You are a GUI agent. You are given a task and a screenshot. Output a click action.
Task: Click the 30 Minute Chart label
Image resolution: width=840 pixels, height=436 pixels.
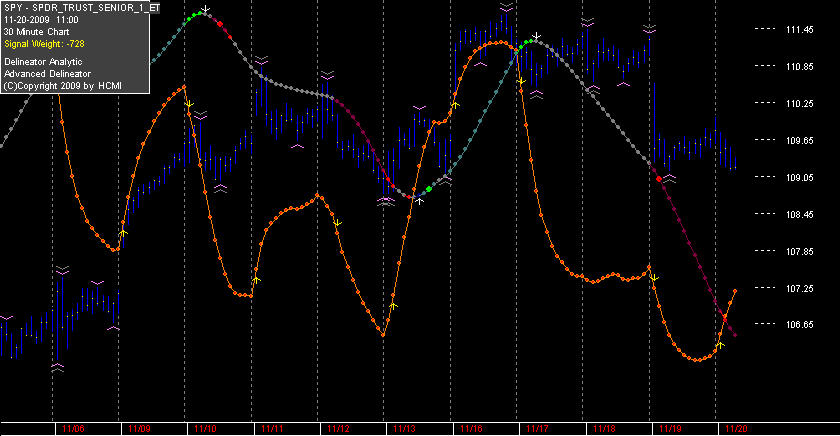coord(36,32)
